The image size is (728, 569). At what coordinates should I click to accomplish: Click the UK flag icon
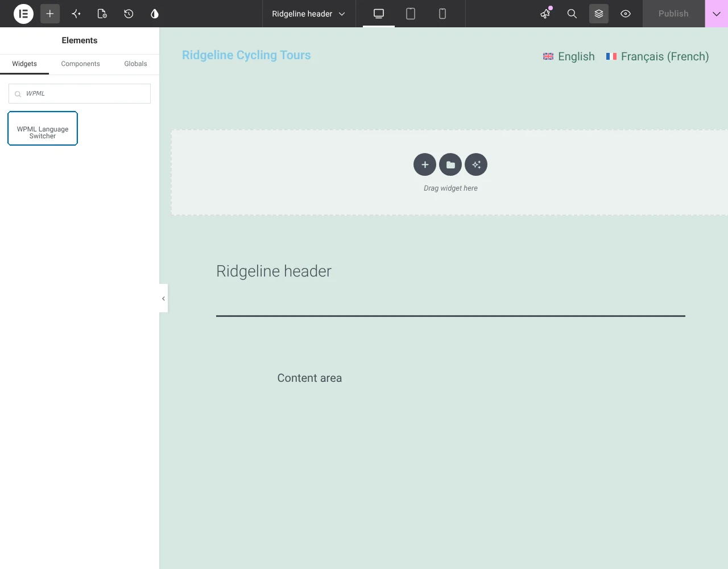(x=548, y=56)
